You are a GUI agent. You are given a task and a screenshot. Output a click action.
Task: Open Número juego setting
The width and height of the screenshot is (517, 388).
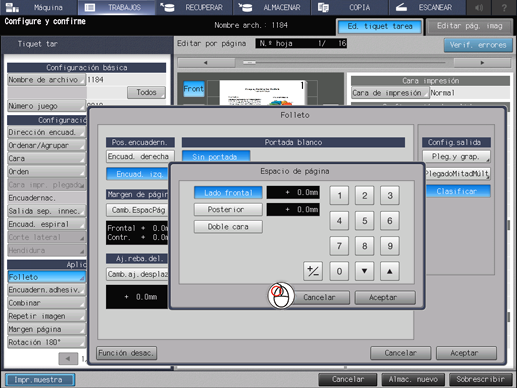(46, 106)
